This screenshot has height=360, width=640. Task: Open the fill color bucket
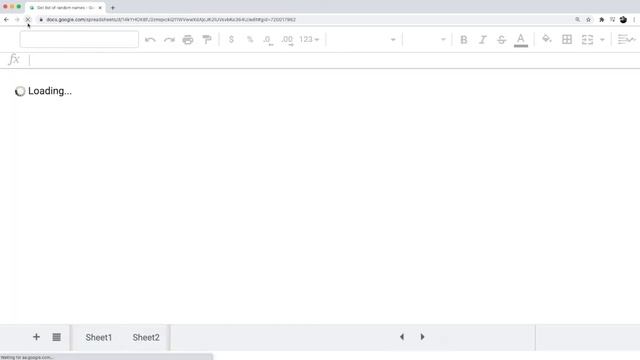[547, 39]
